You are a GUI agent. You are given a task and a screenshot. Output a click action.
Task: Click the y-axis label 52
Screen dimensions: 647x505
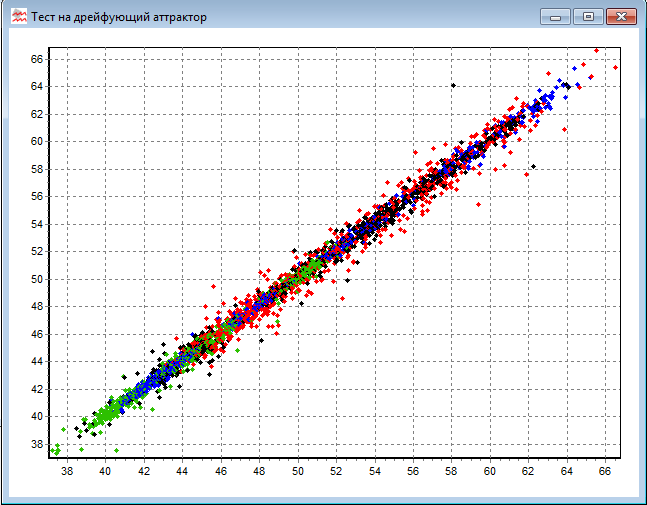click(x=35, y=252)
